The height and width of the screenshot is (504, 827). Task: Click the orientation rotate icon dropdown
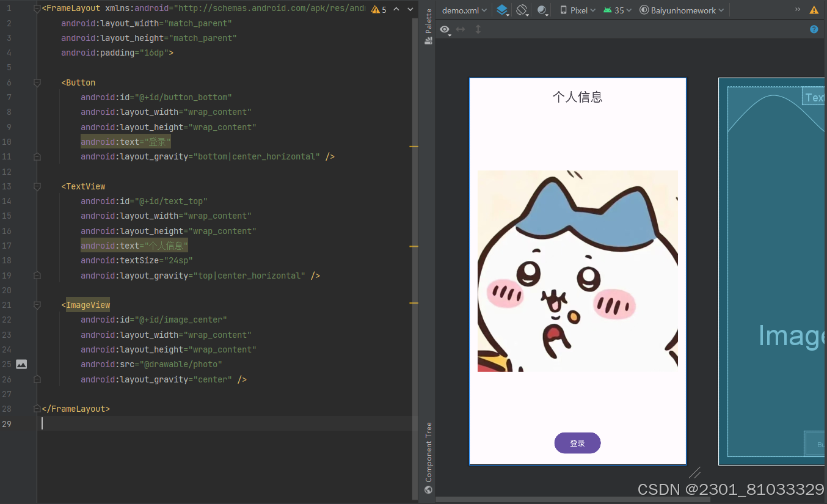[522, 10]
